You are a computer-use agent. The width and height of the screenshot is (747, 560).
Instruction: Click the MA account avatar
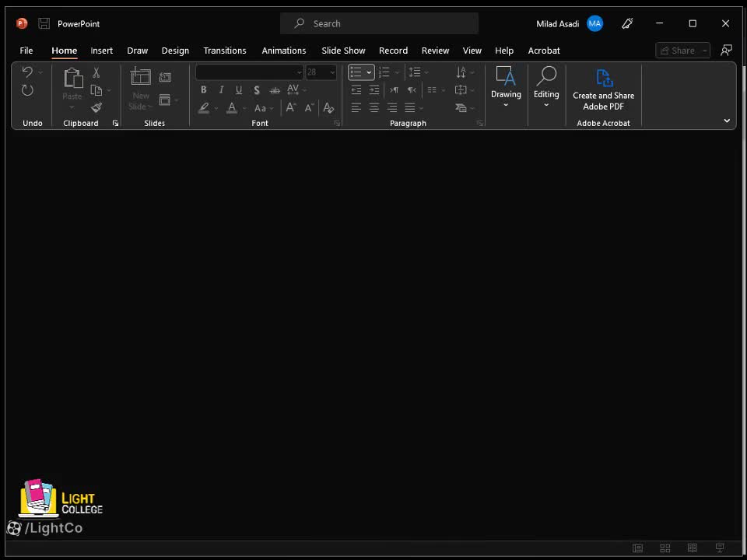594,23
